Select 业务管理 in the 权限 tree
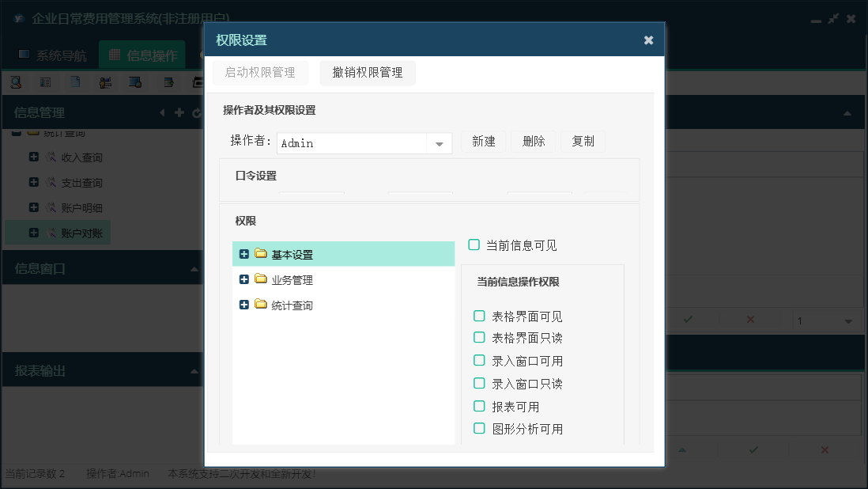Image resolution: width=868 pixels, height=489 pixels. (292, 280)
